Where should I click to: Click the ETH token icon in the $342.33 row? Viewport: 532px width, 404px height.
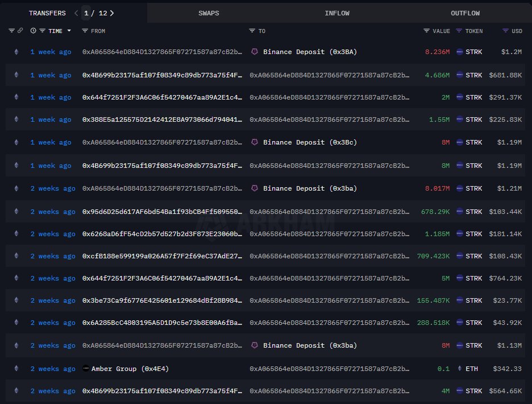459,368
